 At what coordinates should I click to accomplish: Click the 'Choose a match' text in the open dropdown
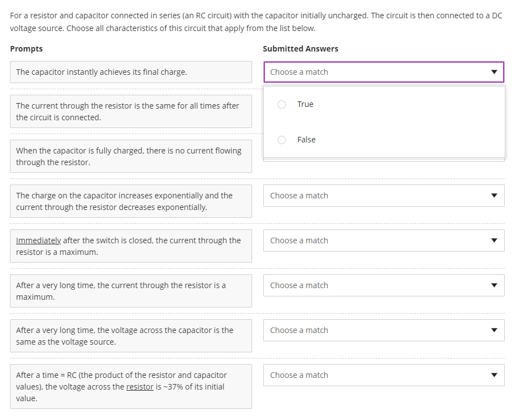tap(299, 72)
